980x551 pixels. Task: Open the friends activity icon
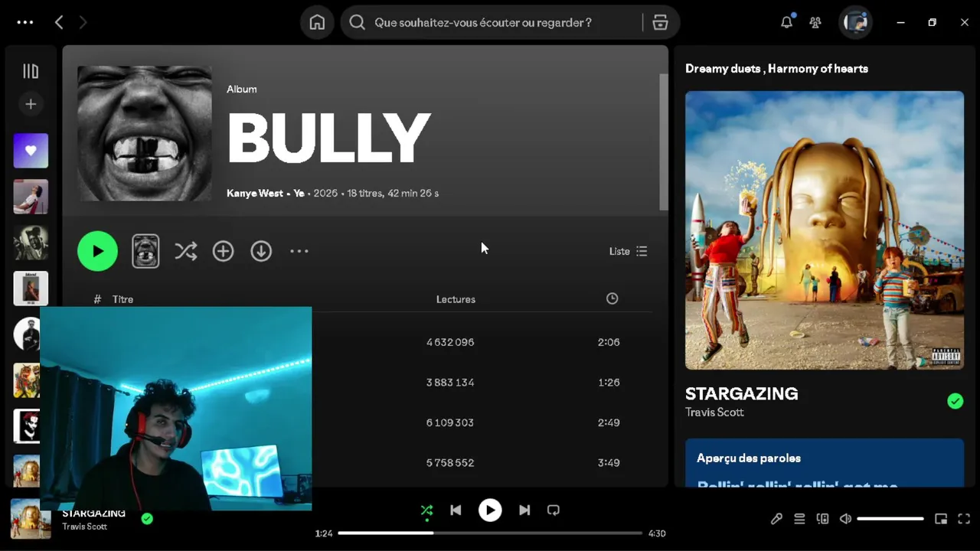[815, 22]
